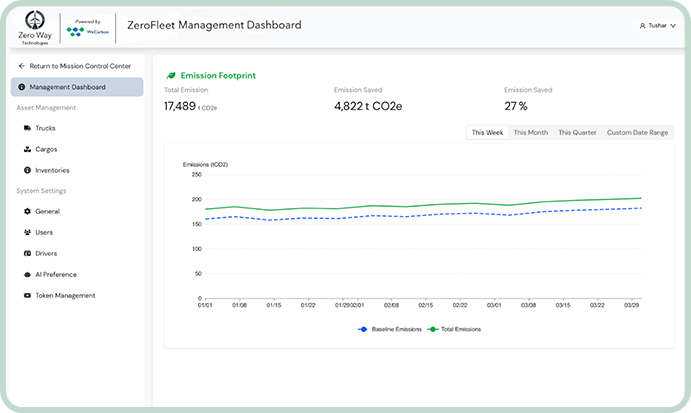Click the Token Management icon
The width and height of the screenshot is (691, 413).
click(26, 295)
